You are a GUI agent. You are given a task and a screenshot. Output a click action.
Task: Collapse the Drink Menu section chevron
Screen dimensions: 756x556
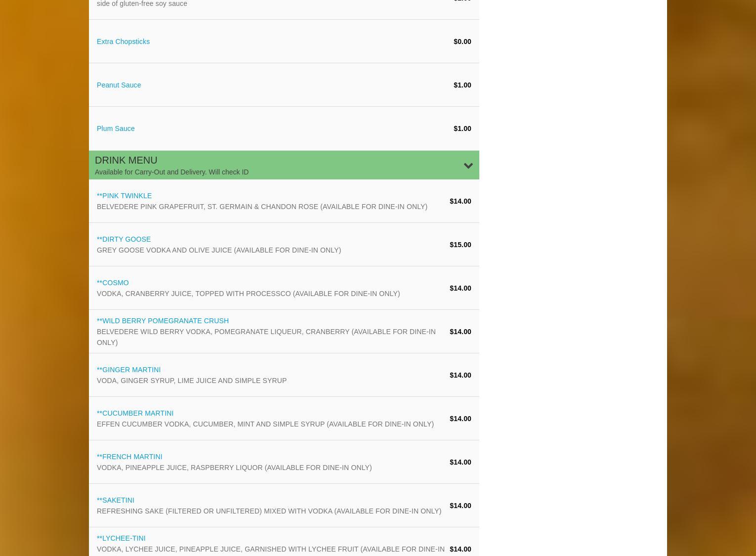coord(468,166)
